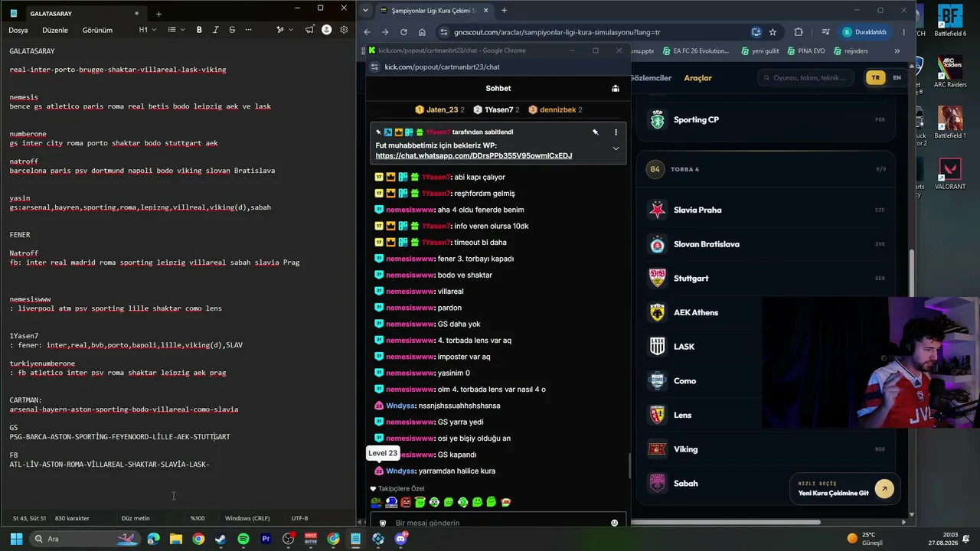Add a new Notepad tab

(158, 14)
